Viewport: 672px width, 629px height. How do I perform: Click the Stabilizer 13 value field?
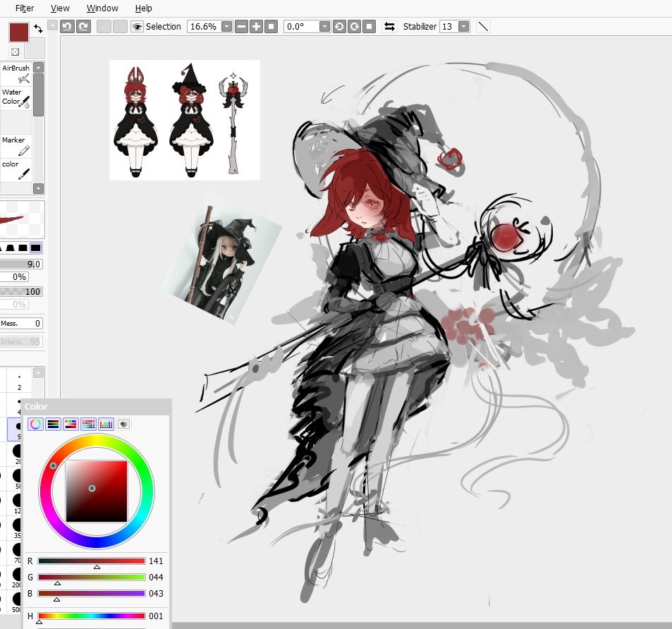click(448, 27)
